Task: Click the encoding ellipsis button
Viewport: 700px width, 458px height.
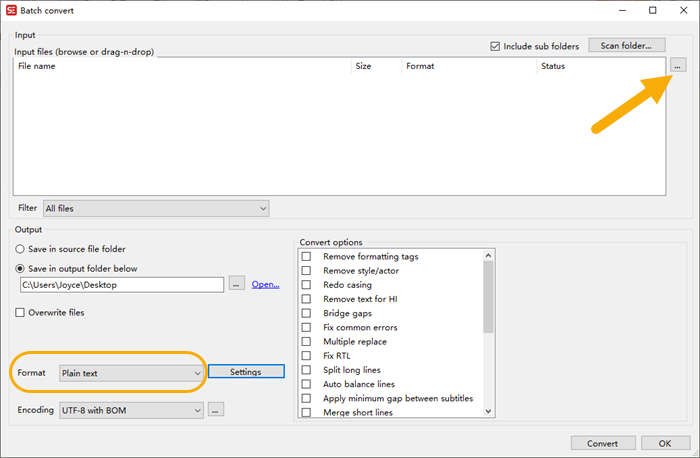Action: pyautogui.click(x=215, y=410)
